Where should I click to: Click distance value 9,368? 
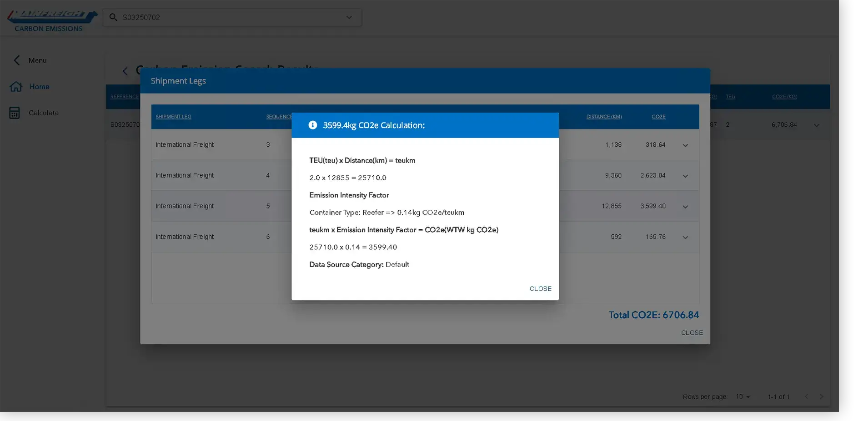click(613, 175)
